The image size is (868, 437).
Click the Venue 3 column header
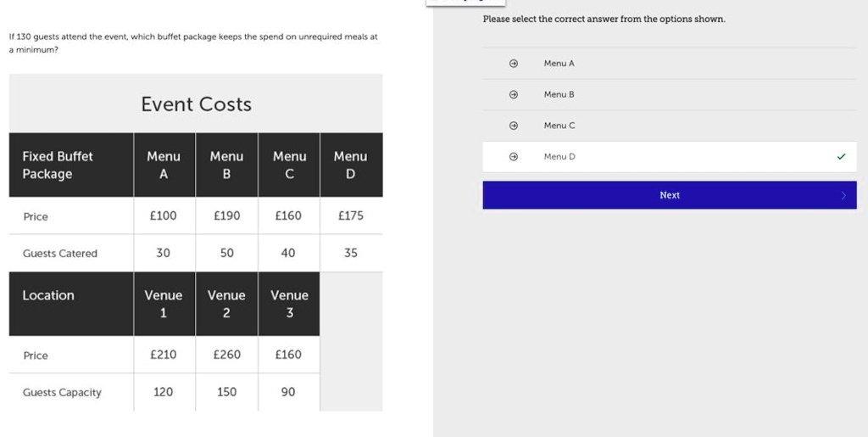(x=289, y=304)
